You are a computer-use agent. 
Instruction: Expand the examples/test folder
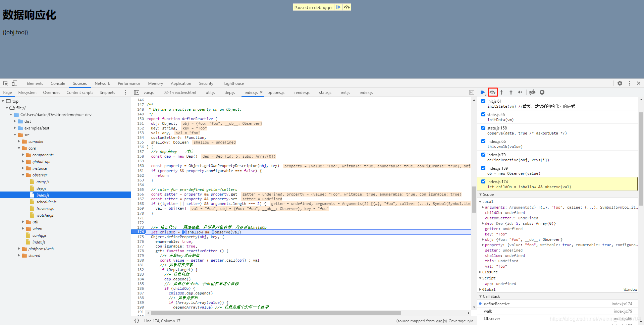coord(15,128)
